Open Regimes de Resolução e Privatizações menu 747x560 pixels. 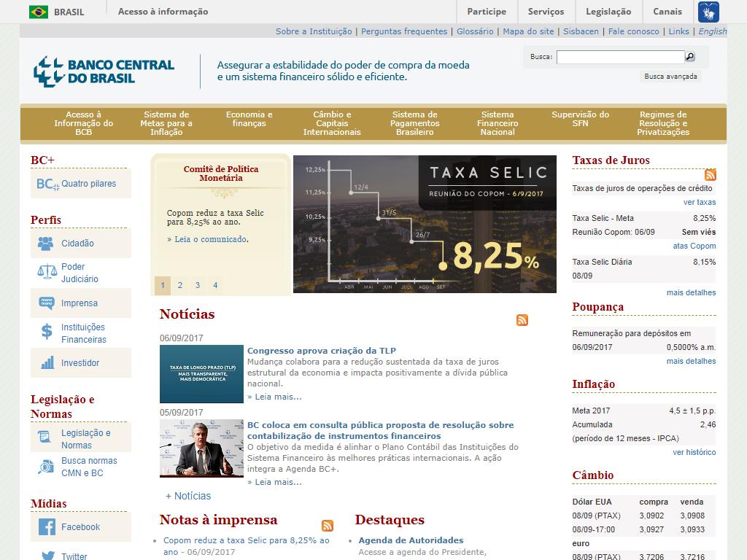pos(663,123)
